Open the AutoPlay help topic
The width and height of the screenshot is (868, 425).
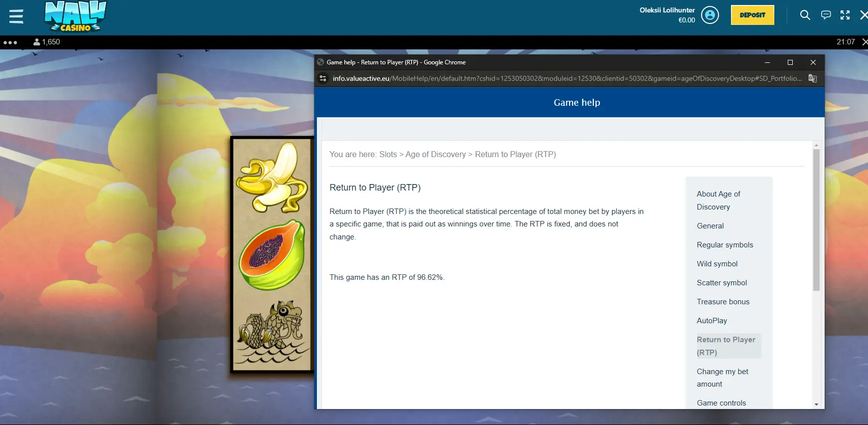click(x=712, y=321)
